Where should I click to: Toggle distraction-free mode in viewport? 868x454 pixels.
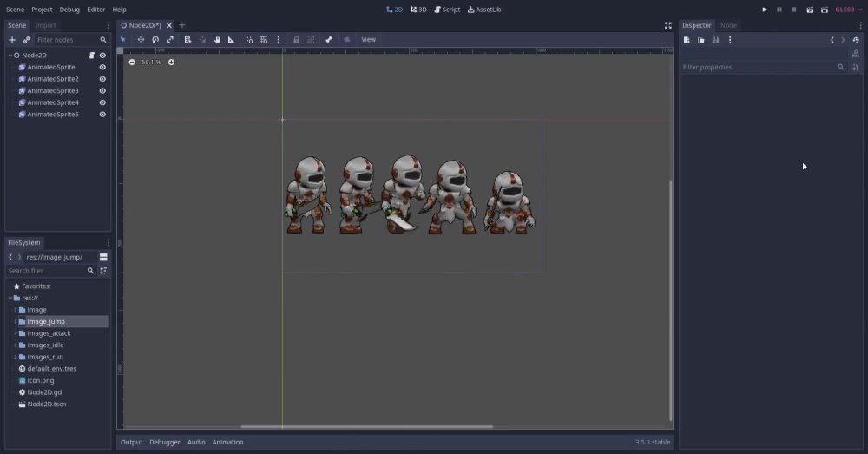pos(668,25)
